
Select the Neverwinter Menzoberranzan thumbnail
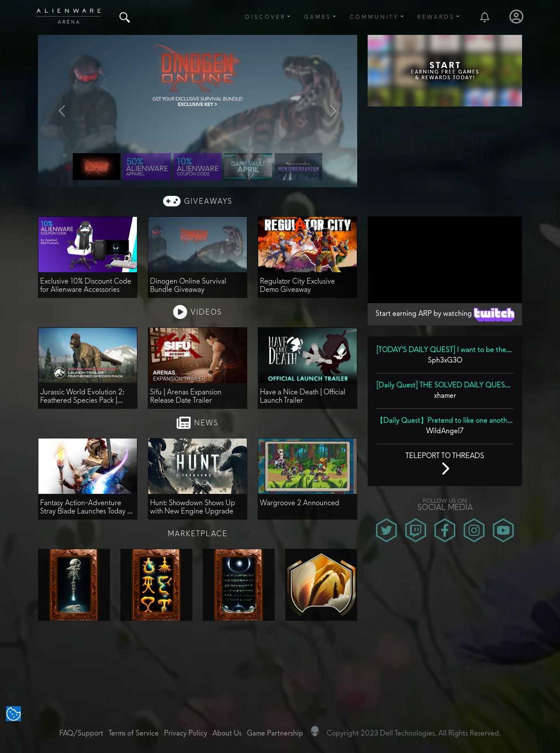(x=298, y=167)
